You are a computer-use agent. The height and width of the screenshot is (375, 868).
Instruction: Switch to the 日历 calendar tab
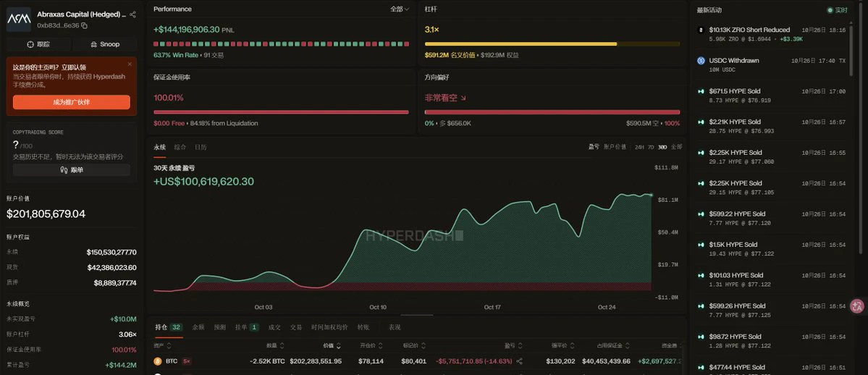(x=201, y=148)
